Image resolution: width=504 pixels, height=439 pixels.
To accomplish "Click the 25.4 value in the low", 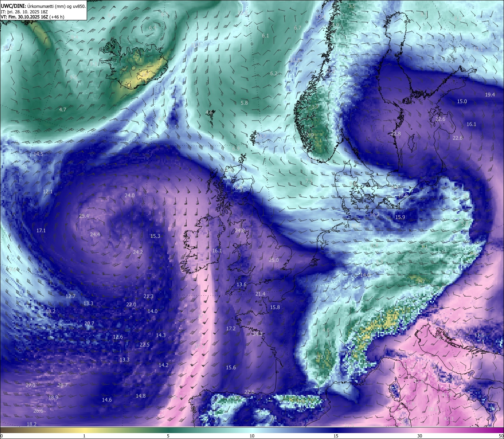I will click(x=84, y=216).
